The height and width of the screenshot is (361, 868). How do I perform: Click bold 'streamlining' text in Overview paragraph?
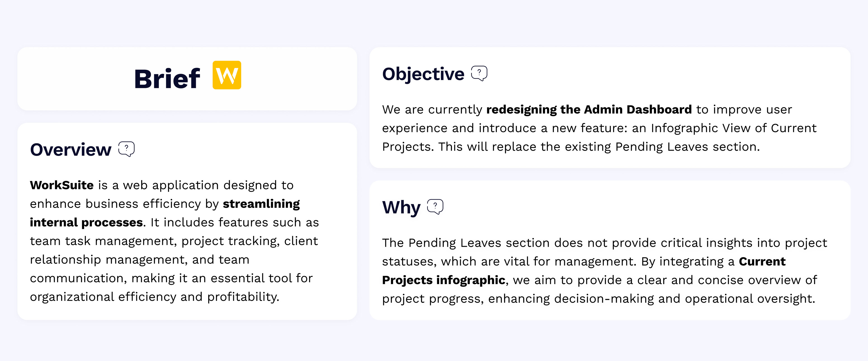click(261, 204)
